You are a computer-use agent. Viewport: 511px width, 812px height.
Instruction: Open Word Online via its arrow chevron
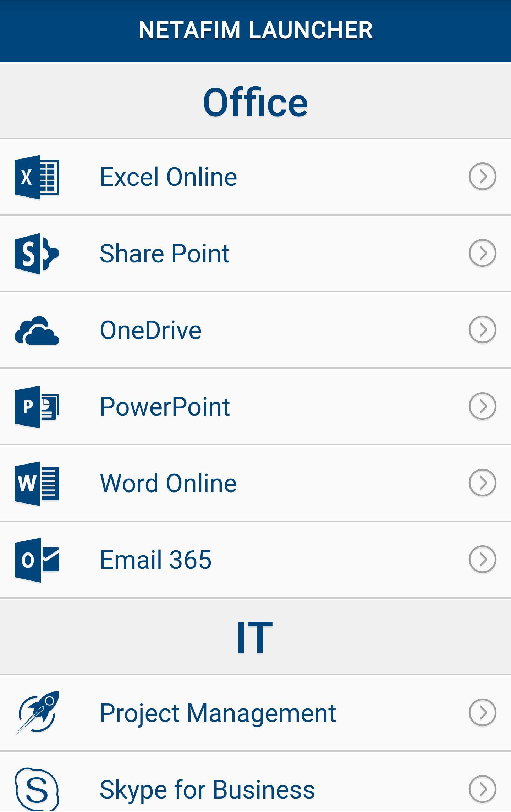pyautogui.click(x=482, y=483)
